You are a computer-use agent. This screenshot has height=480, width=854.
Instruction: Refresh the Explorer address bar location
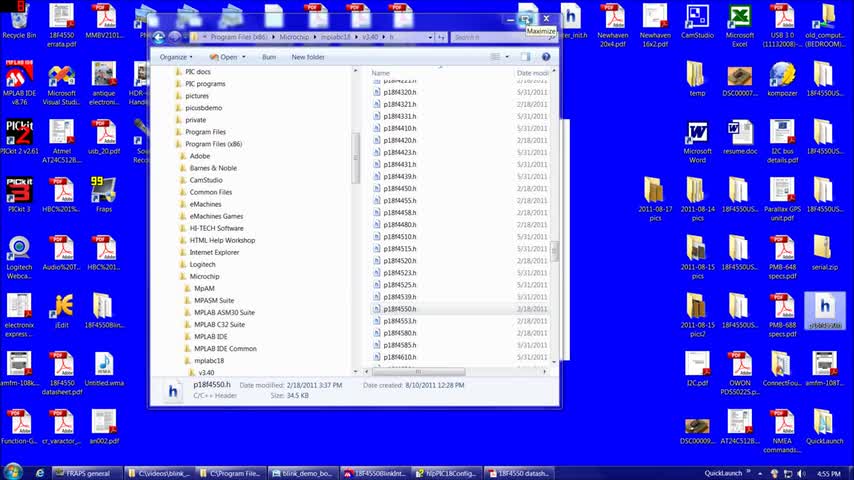(x=441, y=37)
